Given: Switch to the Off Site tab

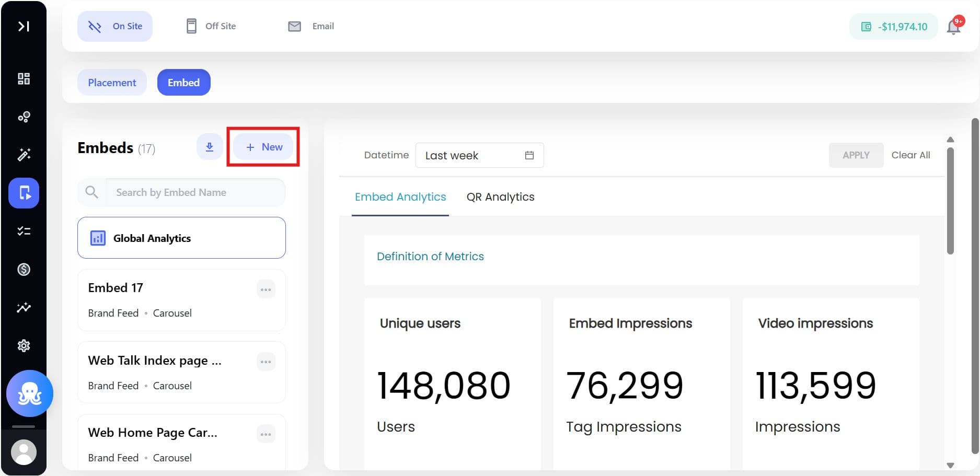Looking at the screenshot, I should tap(211, 26).
